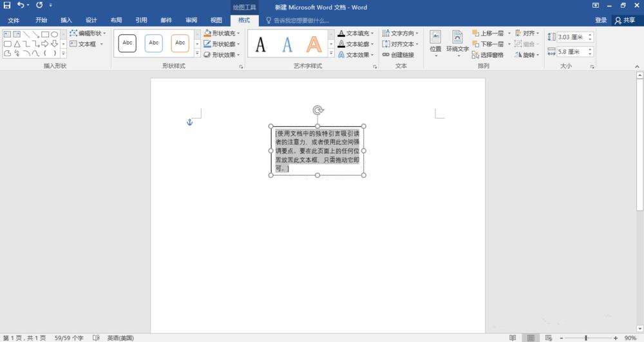Click 上移一层 bring forward button

[x=488, y=33]
